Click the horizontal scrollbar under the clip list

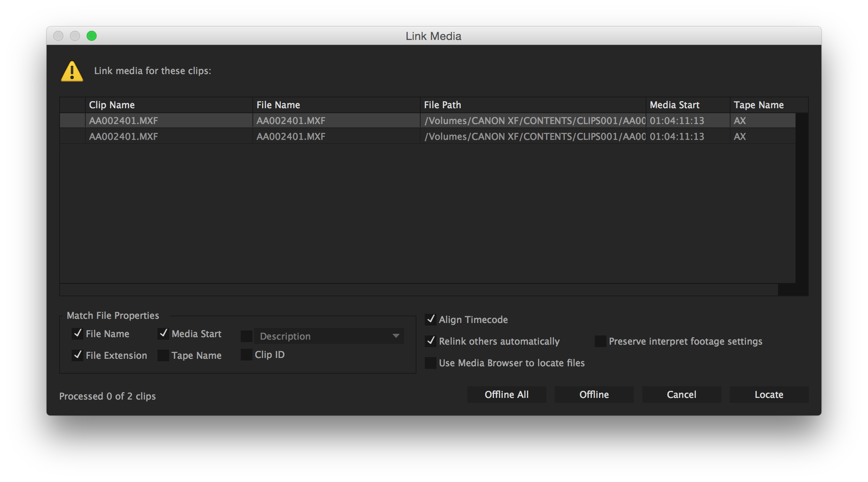[419, 290]
